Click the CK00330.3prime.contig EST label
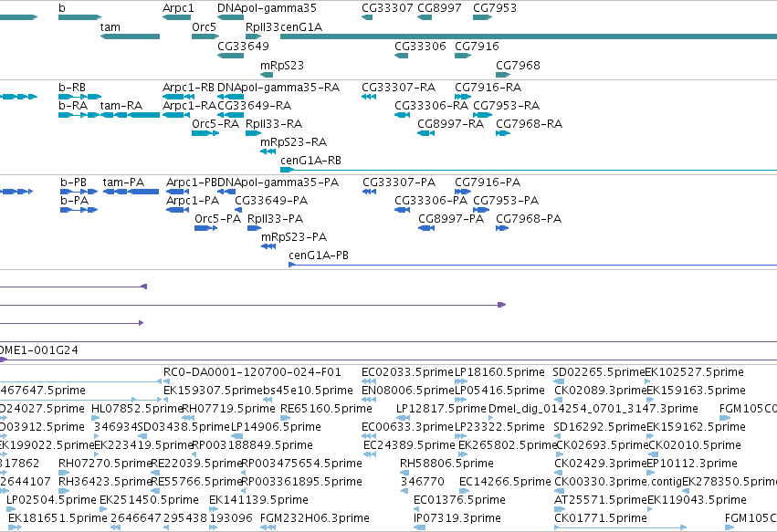 pyautogui.click(x=618, y=482)
